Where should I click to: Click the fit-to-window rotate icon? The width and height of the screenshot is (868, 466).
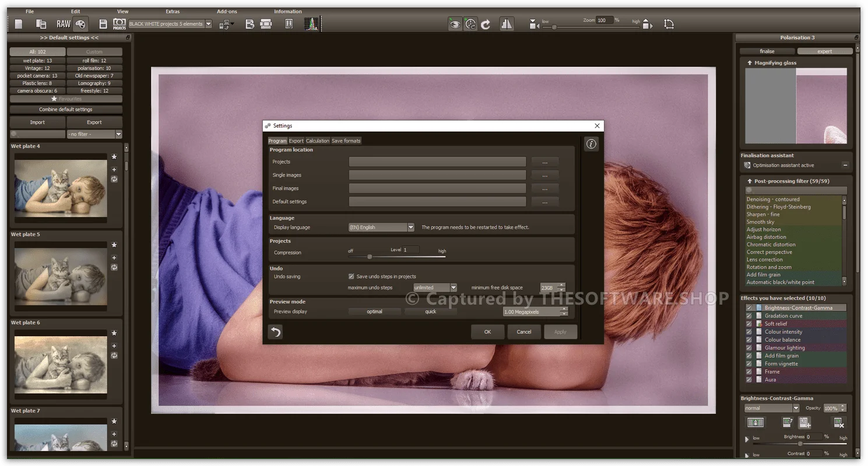pos(669,24)
